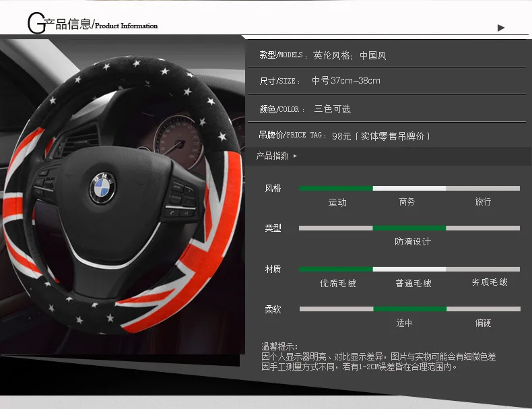
Task: Click the 旅行 style option
Action: 483,202
